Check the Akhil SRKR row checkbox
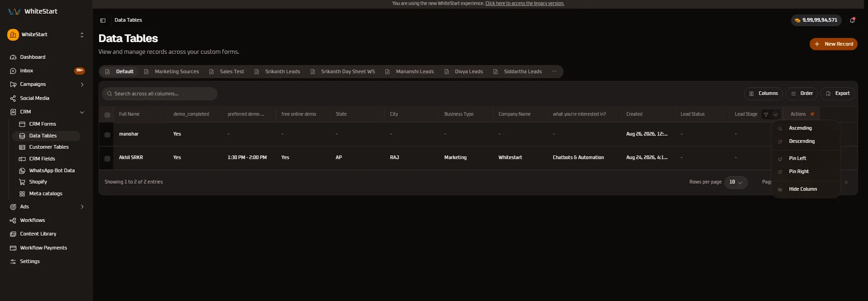 point(107,159)
